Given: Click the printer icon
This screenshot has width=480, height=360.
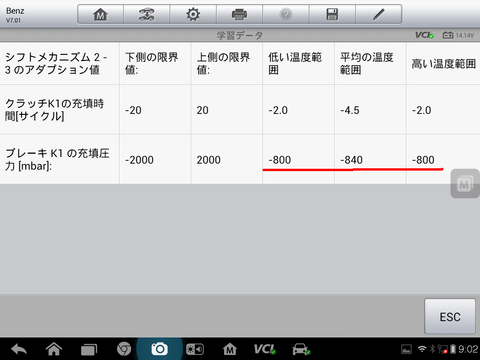Looking at the screenshot, I should (239, 14).
